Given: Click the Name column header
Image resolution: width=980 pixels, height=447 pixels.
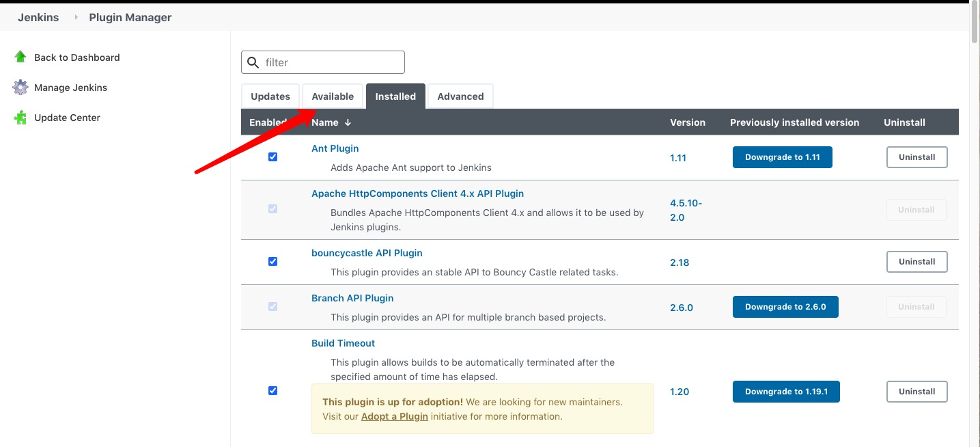Looking at the screenshot, I should tap(325, 122).
